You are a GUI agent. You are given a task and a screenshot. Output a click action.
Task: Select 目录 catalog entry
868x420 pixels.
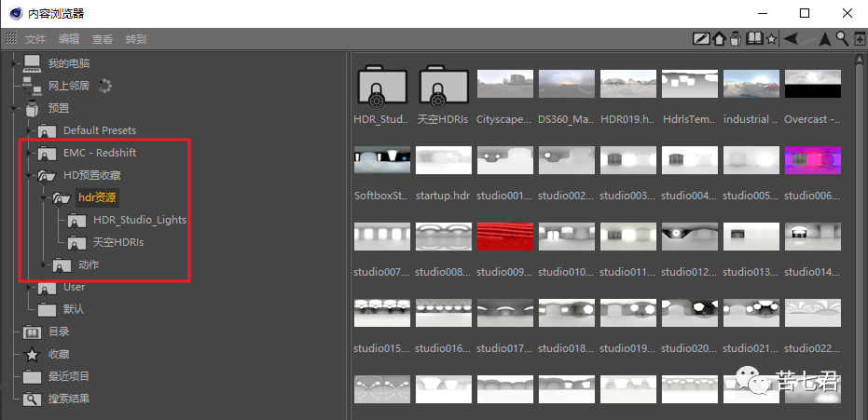coord(59,332)
